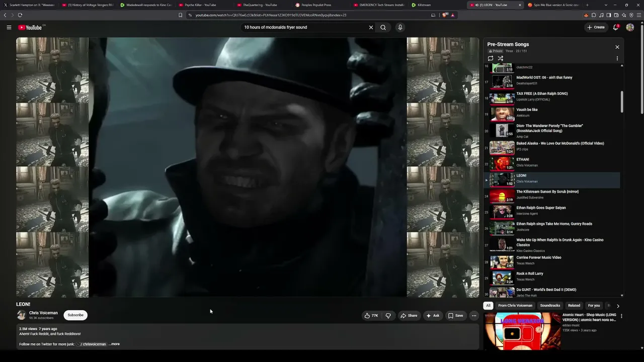This screenshot has width=644, height=362.
Task: Open Chris Voiceman channel avatar
Action: [x=21, y=315]
